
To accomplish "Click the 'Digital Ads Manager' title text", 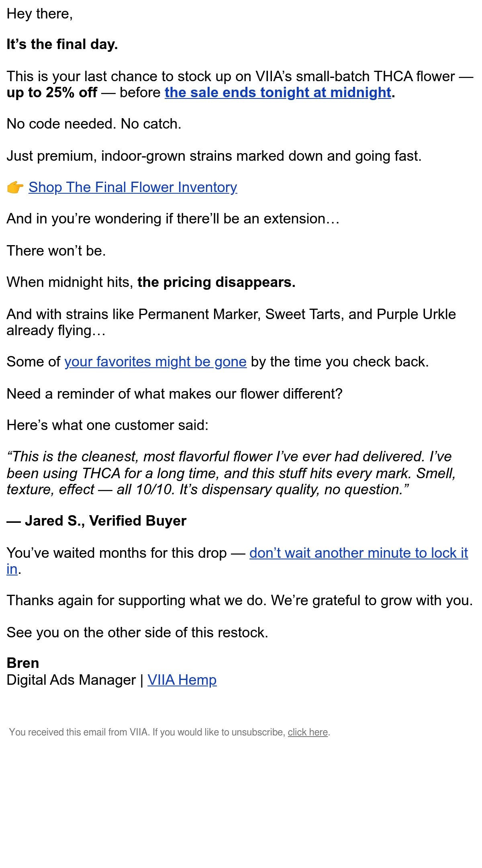I will [x=71, y=680].
